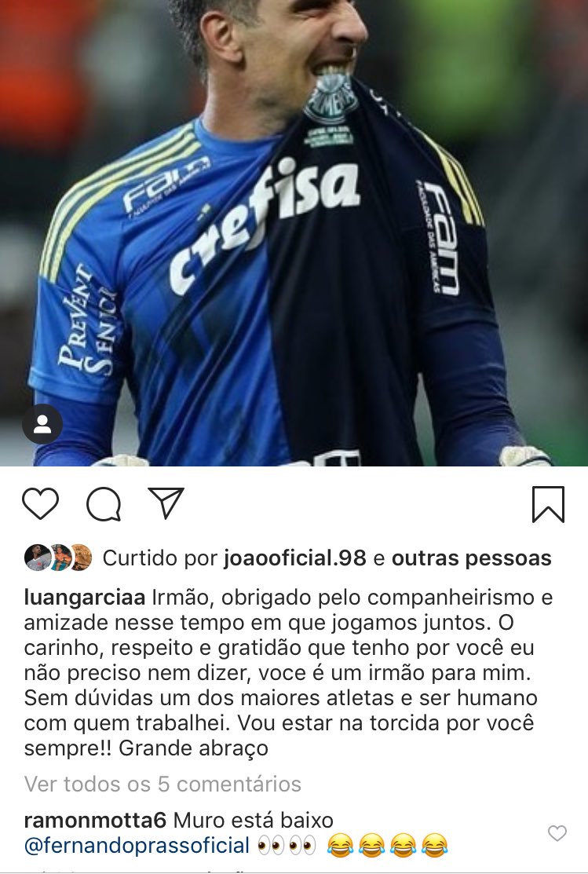Screen dimensions: 588x874
Task: Open the ramonmotta6 commenter profile
Action: (x=95, y=821)
